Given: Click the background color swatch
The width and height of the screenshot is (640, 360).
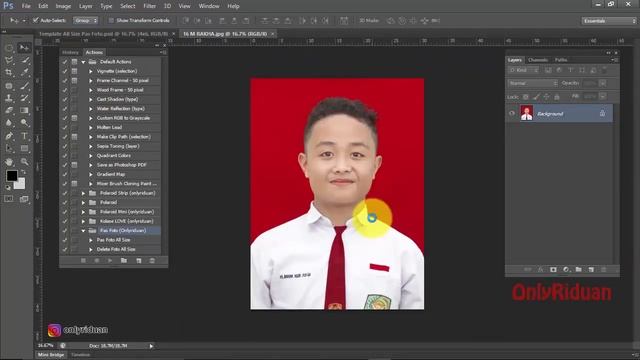Looking at the screenshot, I should pyautogui.click(x=20, y=184).
